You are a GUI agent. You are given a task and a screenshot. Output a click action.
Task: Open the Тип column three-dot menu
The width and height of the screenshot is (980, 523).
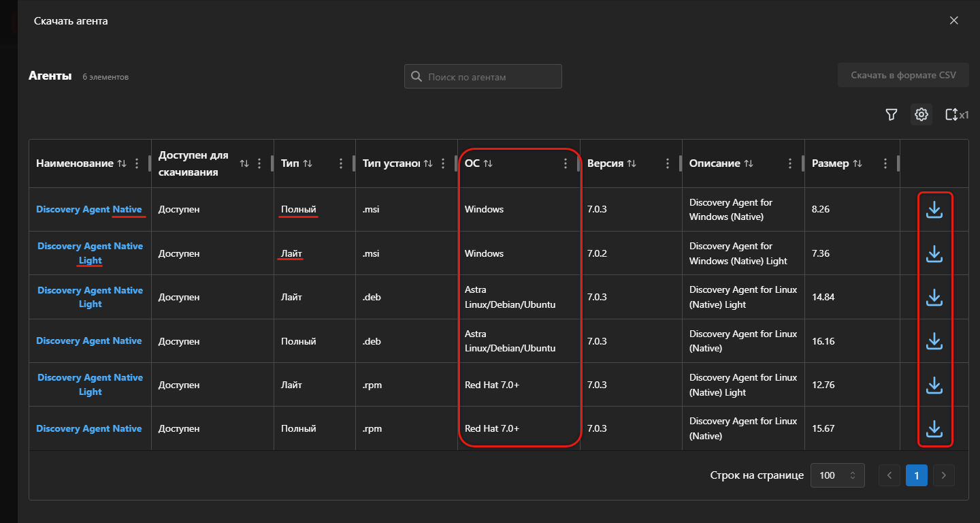coord(341,163)
